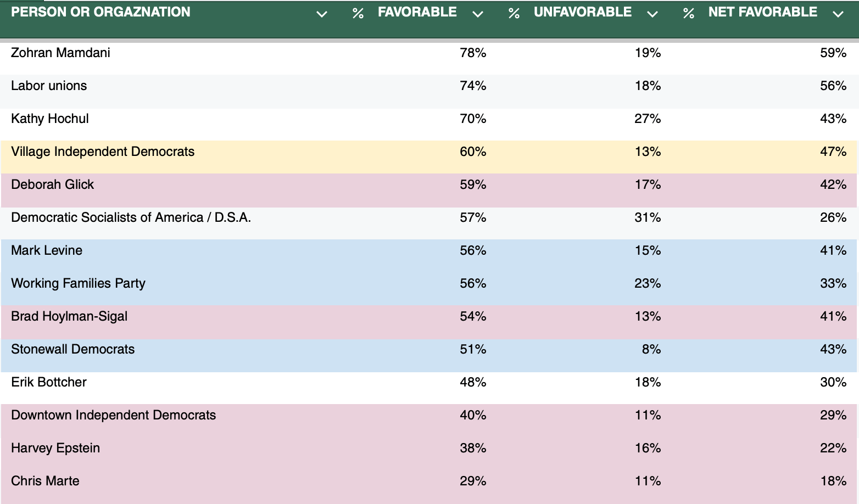859x504 pixels.
Task: Click Chris Marte's 18% net favorable cell
Action: click(x=833, y=481)
